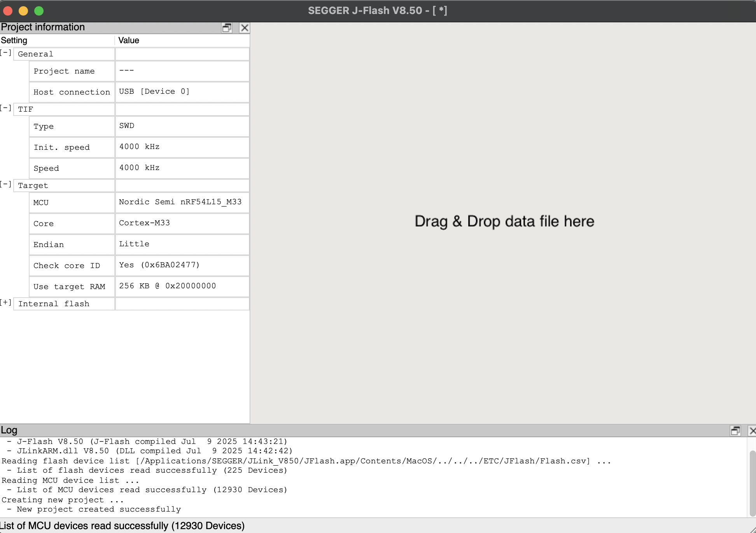The width and height of the screenshot is (756, 533).
Task: Undock the Log panel
Action: click(x=735, y=431)
